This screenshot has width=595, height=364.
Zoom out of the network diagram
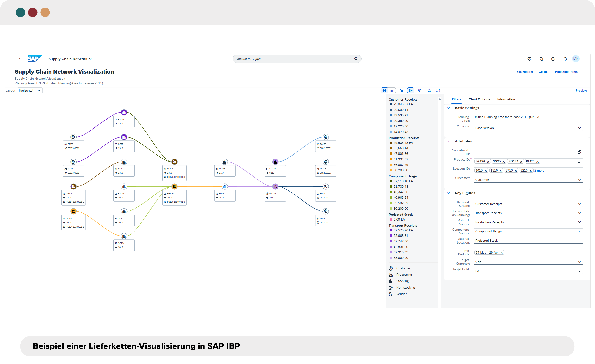tap(429, 90)
